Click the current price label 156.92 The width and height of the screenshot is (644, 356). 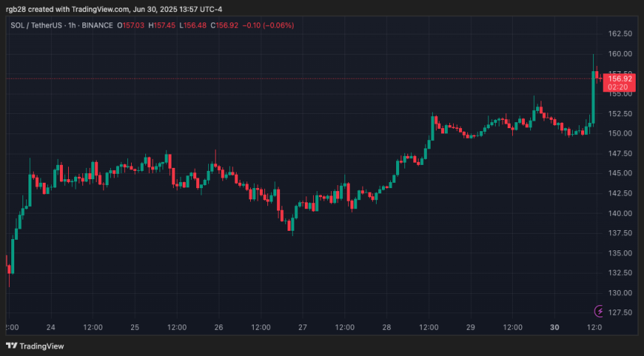coord(621,78)
